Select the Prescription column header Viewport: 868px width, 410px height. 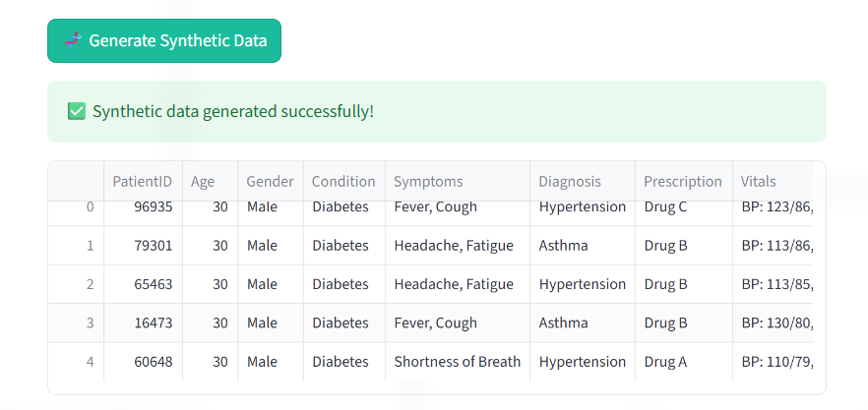click(683, 181)
